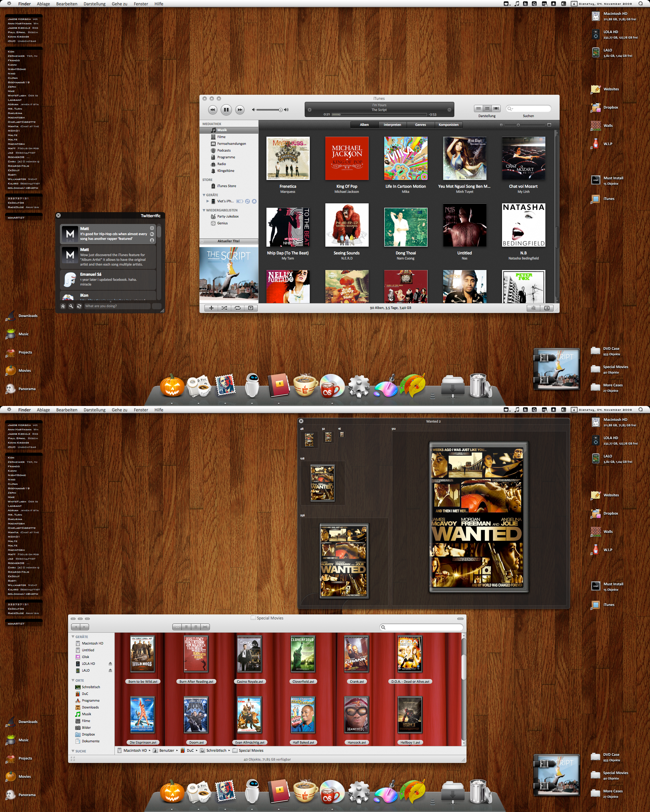Toggle shuffle in iTunes
Screen dimensions: 650x812
click(x=224, y=308)
